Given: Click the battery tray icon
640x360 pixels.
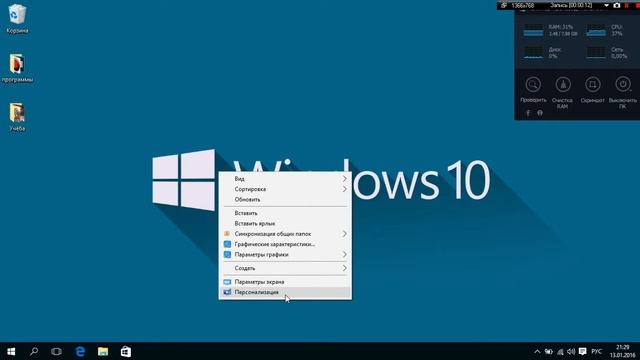Looking at the screenshot, I should pos(549,351).
